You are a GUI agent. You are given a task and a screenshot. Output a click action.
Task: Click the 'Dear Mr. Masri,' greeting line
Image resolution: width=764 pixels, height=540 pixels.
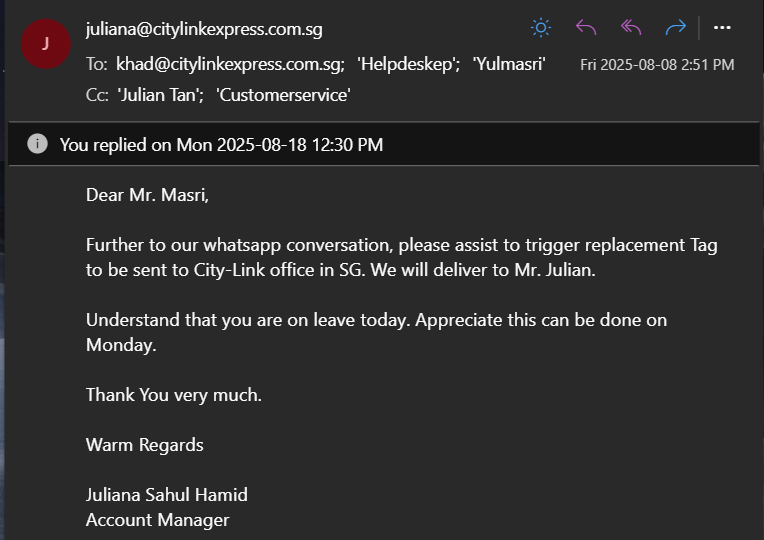pyautogui.click(x=147, y=195)
